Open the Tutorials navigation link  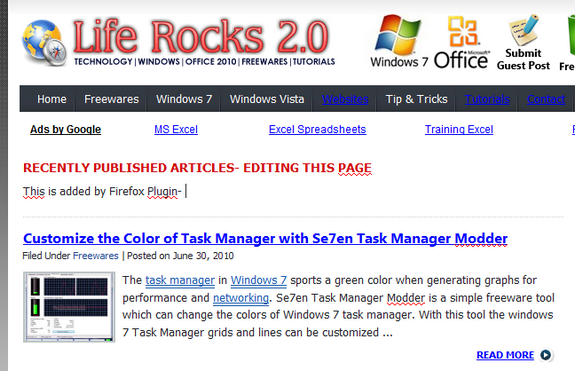(x=487, y=99)
